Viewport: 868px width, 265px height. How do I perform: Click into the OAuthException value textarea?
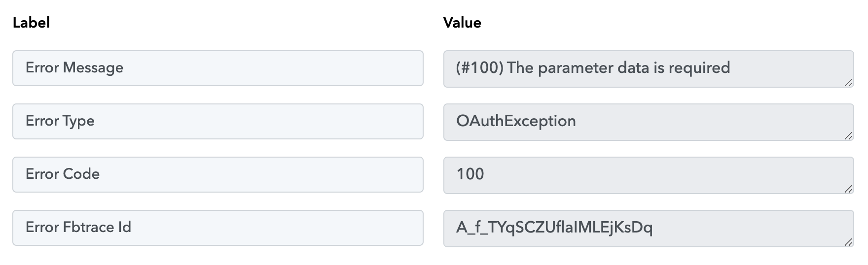[x=649, y=122]
